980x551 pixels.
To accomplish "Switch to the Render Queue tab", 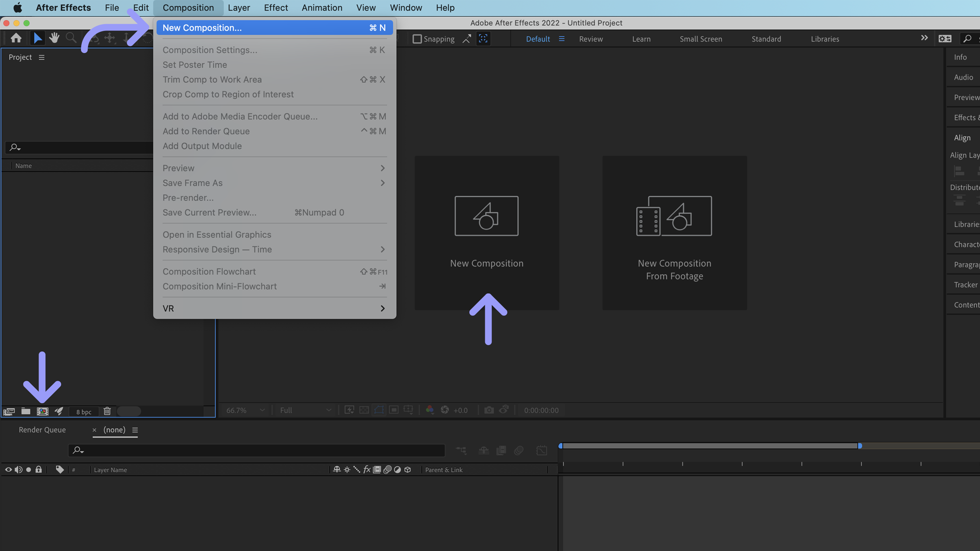I will click(42, 430).
